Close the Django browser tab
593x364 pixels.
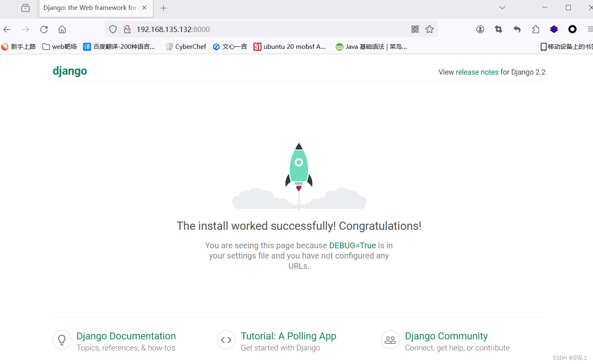(x=145, y=8)
